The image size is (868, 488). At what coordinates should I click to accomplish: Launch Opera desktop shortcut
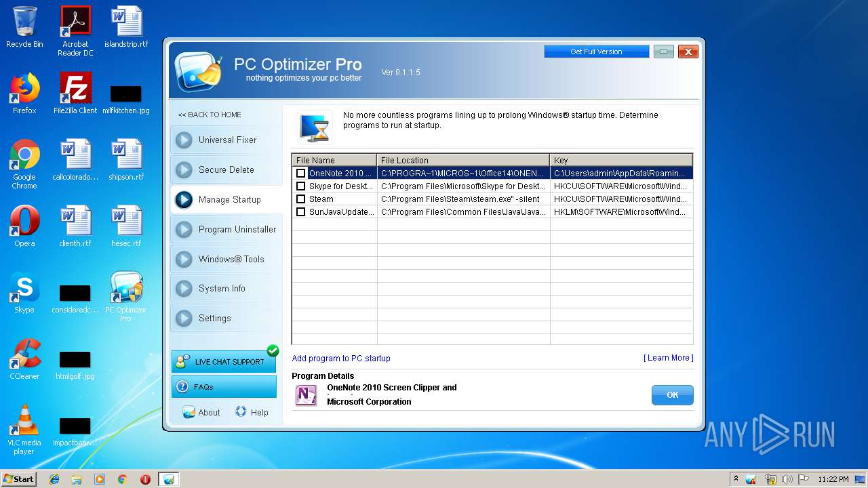tap(24, 226)
